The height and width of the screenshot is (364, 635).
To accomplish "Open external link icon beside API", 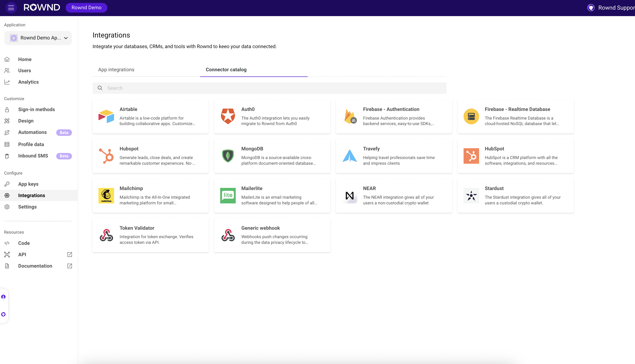I will pyautogui.click(x=70, y=254).
